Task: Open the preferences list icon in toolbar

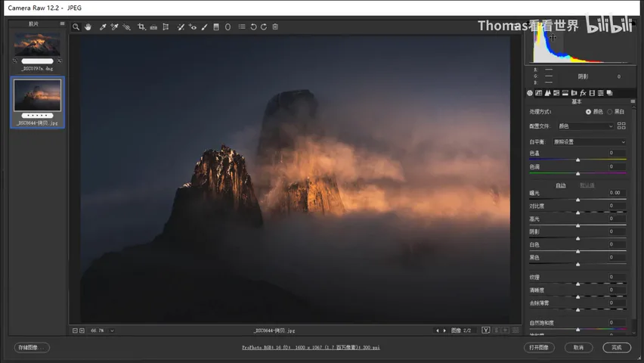Action: pyautogui.click(x=242, y=26)
